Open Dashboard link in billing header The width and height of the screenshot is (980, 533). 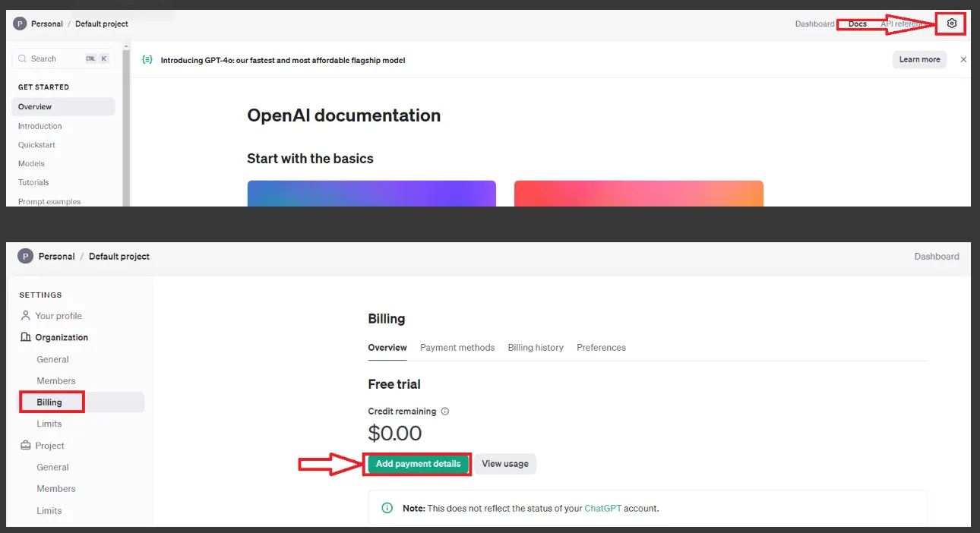[x=937, y=256]
